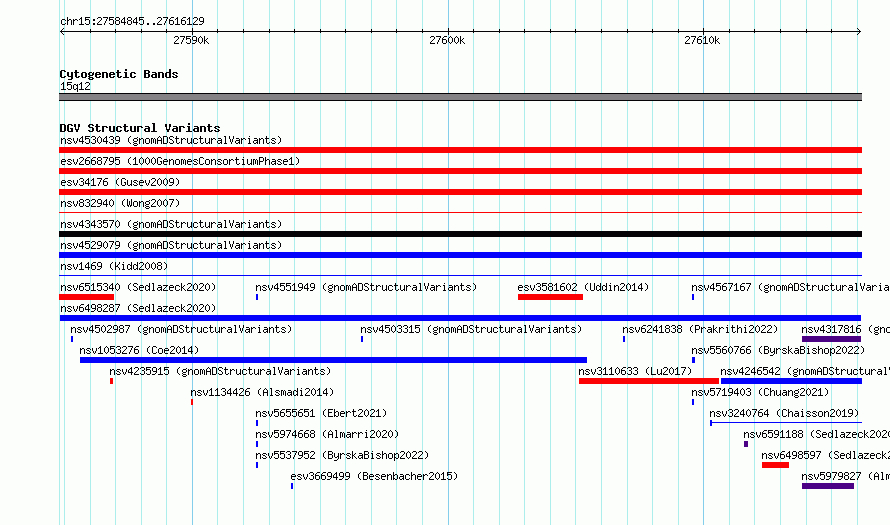Click the gray 15q12 cytogenetic band bar
Image resolution: width=890 pixels, height=525 pixels.
[460, 97]
